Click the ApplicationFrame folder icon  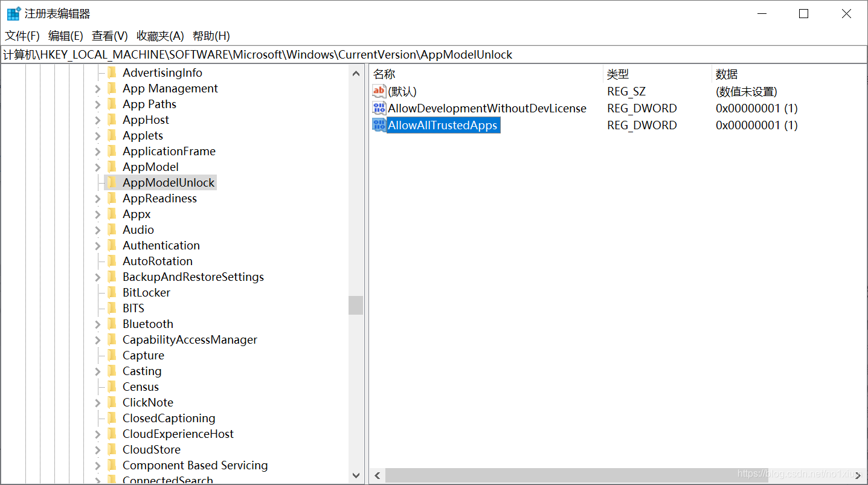tap(112, 151)
